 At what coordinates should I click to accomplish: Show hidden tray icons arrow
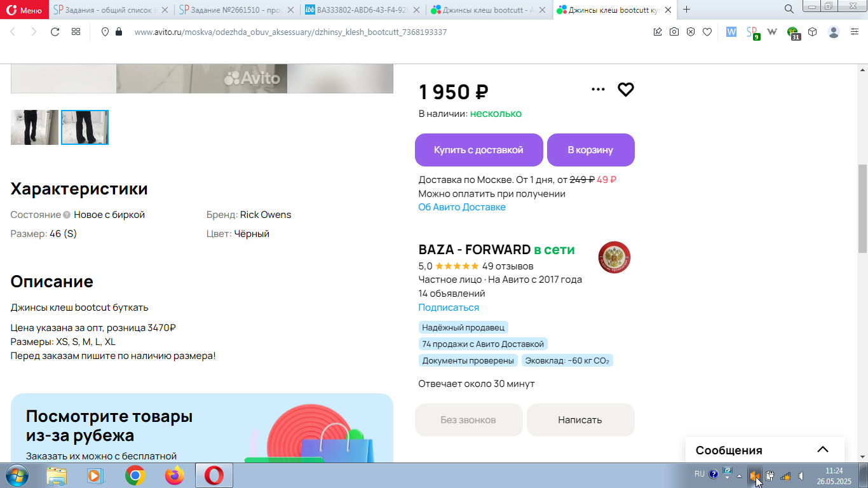739,475
